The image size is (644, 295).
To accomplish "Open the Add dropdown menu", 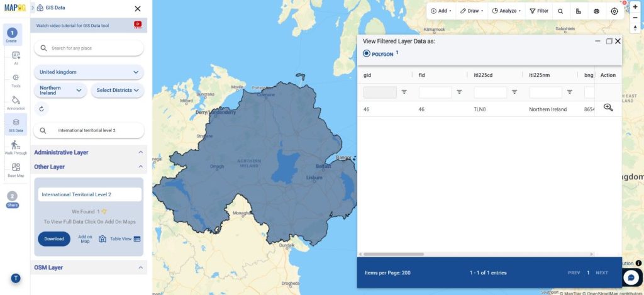I will [x=441, y=11].
